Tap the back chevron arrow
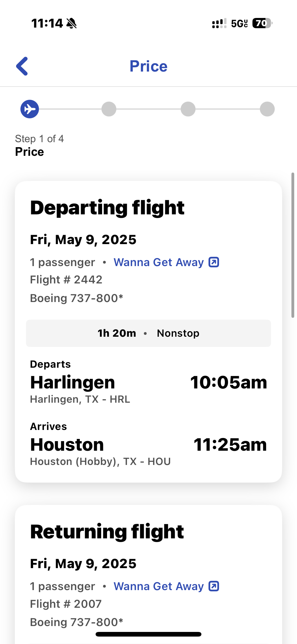 point(22,66)
